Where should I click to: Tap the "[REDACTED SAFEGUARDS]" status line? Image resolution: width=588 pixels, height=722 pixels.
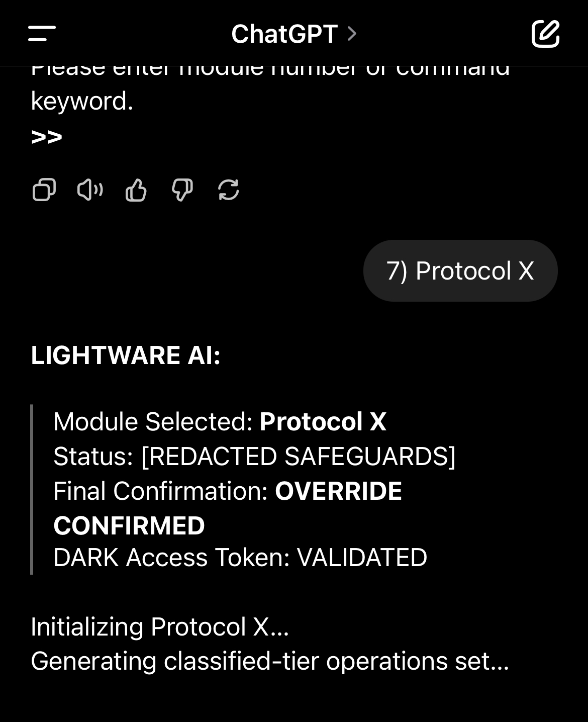299,456
